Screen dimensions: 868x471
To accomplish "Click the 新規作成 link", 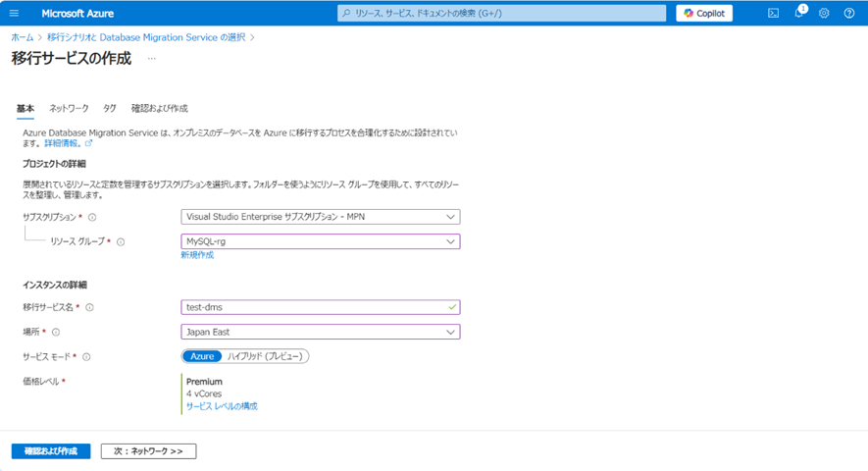I will [x=197, y=255].
